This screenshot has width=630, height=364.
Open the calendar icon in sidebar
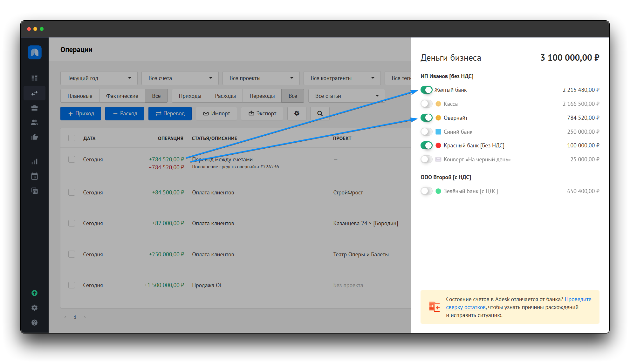coord(34,176)
